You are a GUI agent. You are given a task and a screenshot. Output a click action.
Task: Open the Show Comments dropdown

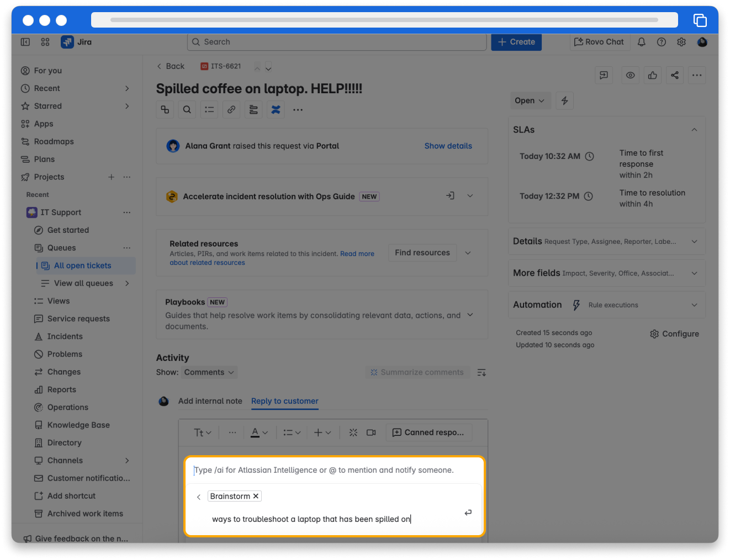coord(209,372)
